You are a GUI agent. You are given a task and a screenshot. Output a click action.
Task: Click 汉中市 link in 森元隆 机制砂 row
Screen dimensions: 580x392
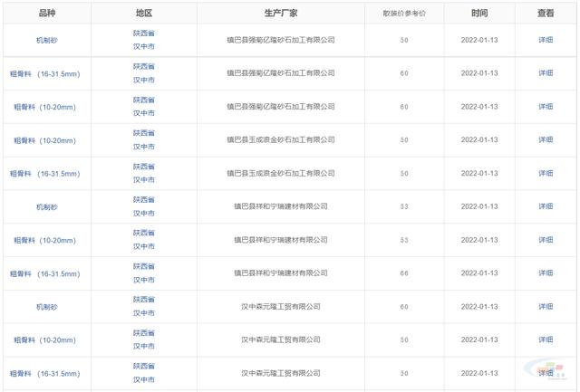click(144, 313)
